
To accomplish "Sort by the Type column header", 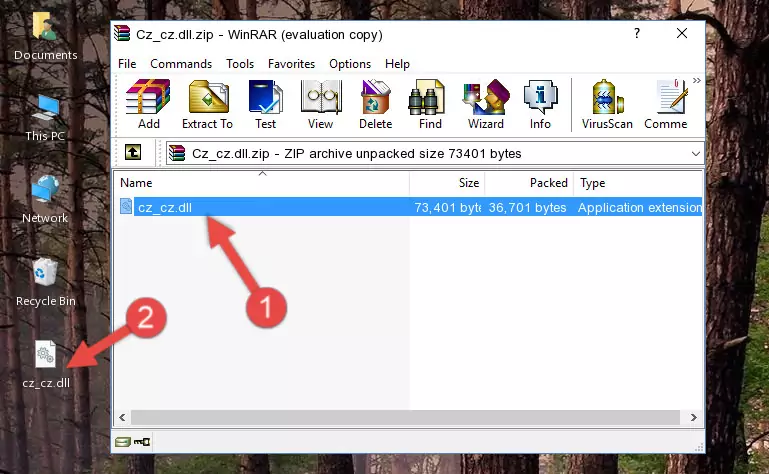I will point(638,183).
